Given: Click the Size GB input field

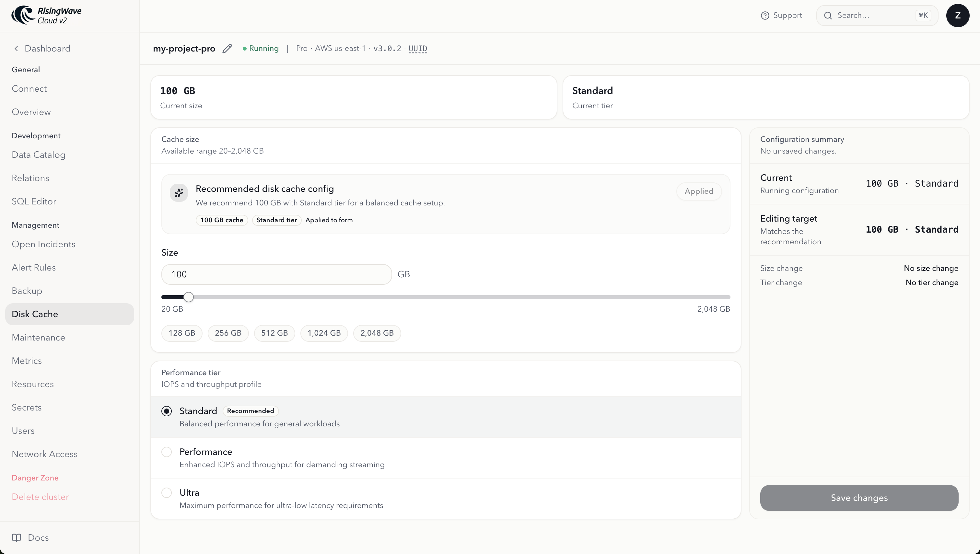Looking at the screenshot, I should [276, 274].
